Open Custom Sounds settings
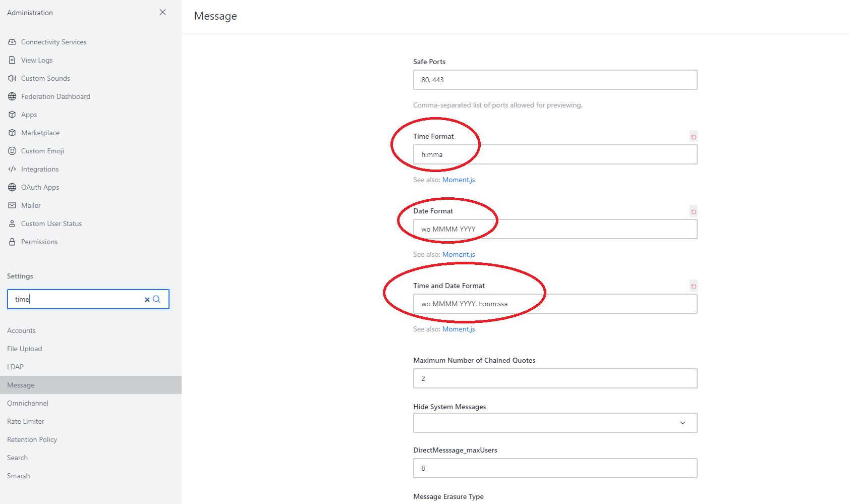 click(45, 78)
